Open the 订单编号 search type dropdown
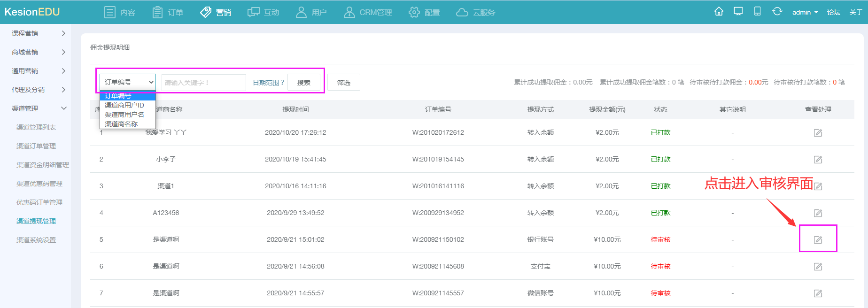 (x=128, y=82)
